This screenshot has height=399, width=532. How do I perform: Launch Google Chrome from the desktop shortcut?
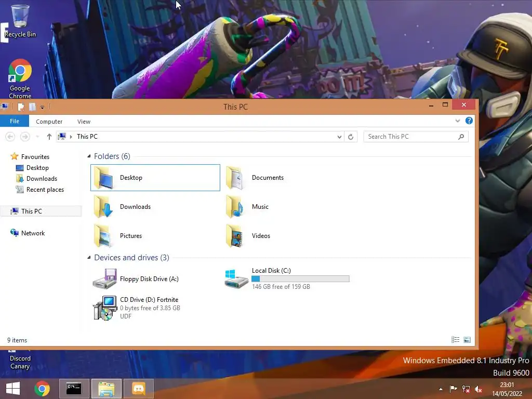[x=20, y=79]
